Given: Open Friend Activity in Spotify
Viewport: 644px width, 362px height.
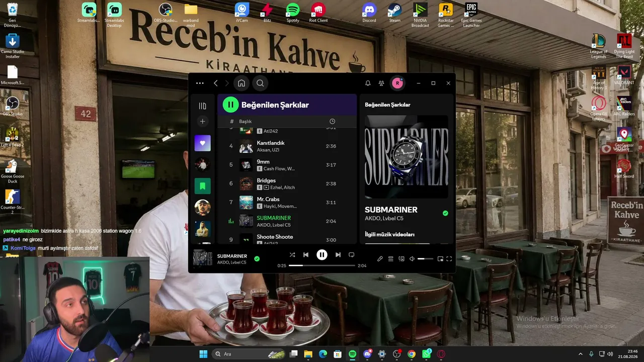Looking at the screenshot, I should click(381, 83).
